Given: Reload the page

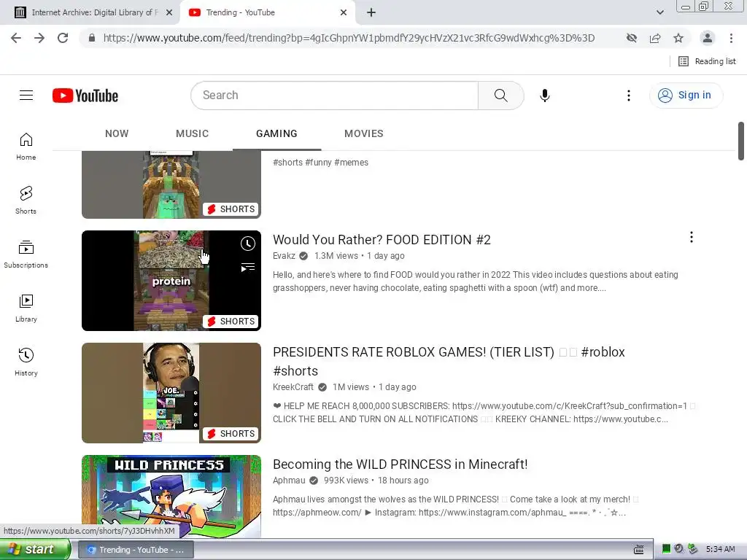Looking at the screenshot, I should click(63, 38).
